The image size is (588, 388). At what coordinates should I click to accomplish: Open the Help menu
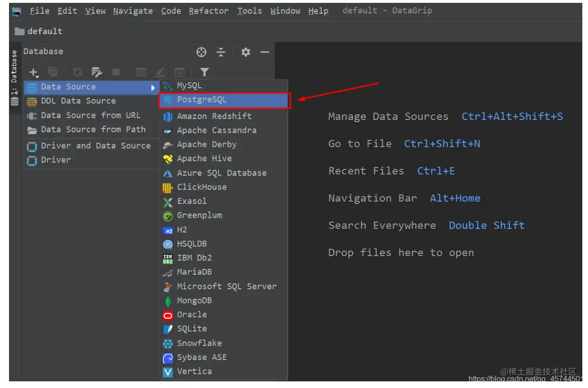pos(318,11)
